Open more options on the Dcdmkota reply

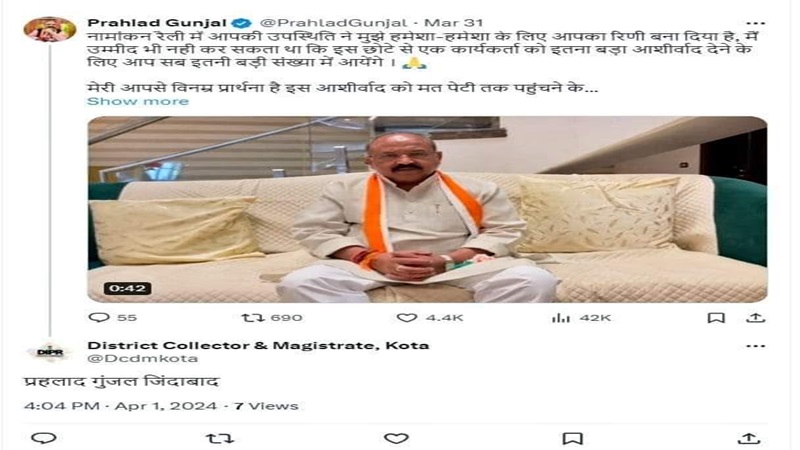coord(755,346)
